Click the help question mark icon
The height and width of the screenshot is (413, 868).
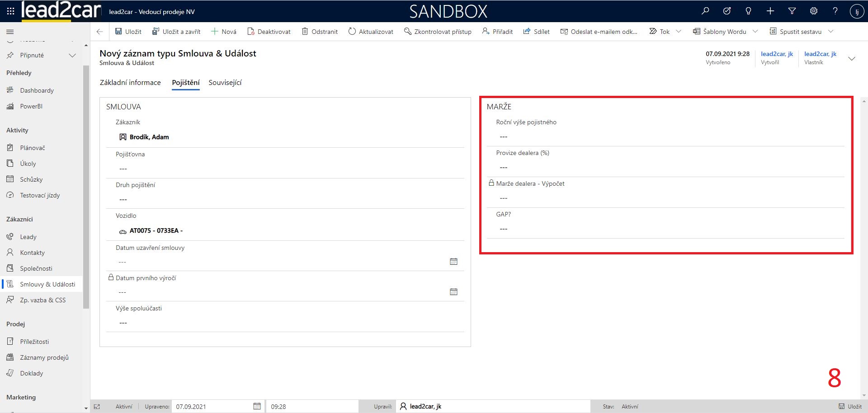(x=835, y=11)
